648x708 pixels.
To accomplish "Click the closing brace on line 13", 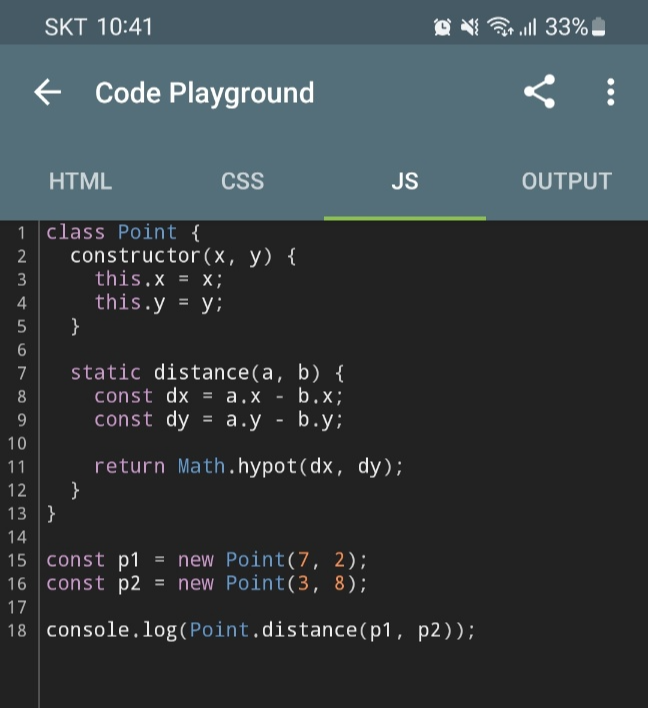I will 51,514.
